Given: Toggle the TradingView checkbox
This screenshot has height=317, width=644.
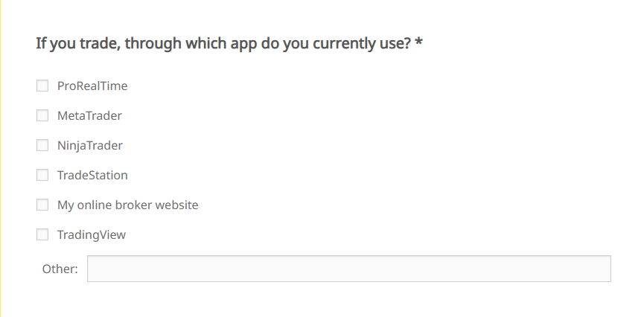Looking at the screenshot, I should tap(42, 235).
